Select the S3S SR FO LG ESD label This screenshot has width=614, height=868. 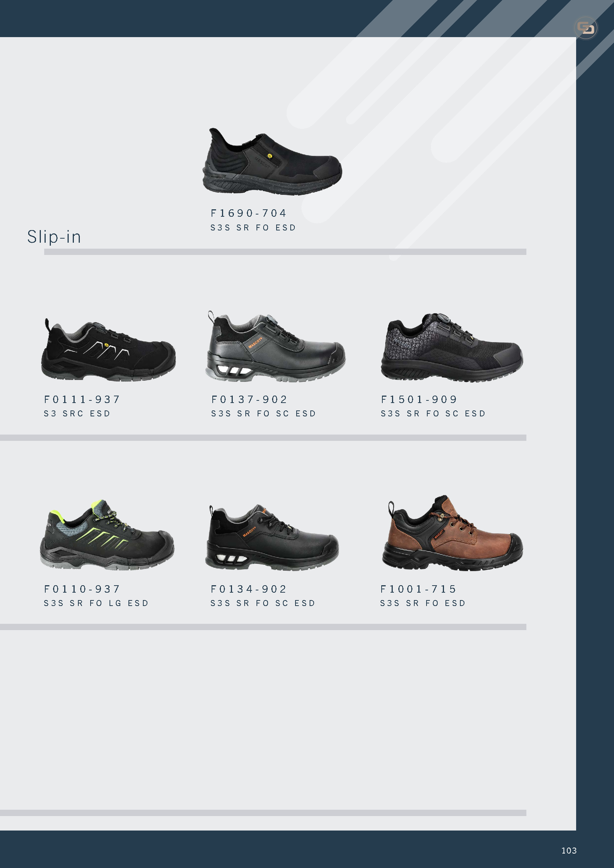96,603
